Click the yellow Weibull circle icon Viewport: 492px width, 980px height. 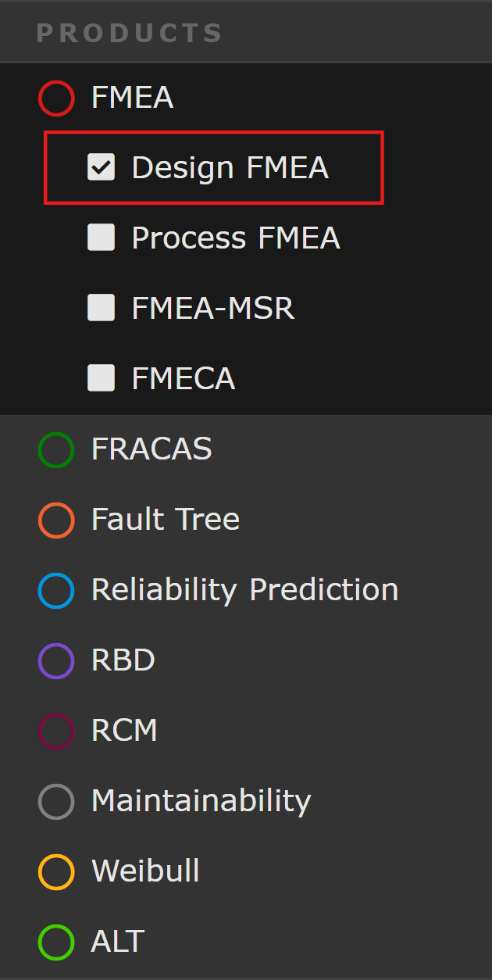(x=56, y=872)
